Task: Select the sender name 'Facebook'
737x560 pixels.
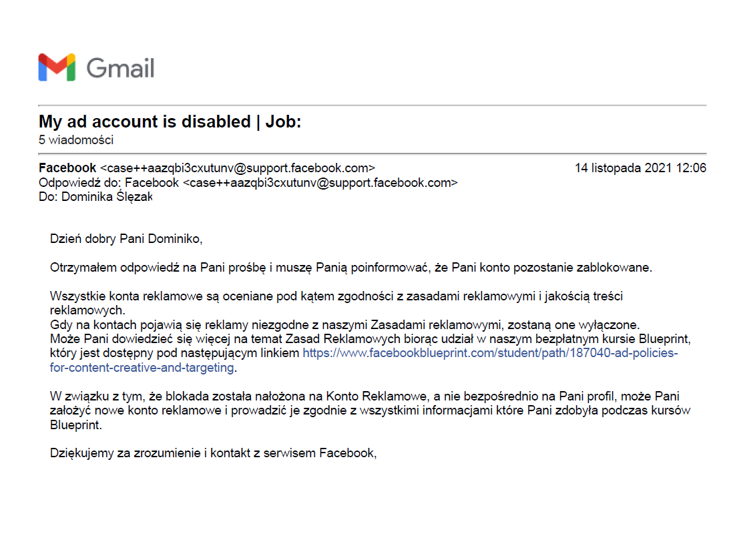Action: [67, 168]
